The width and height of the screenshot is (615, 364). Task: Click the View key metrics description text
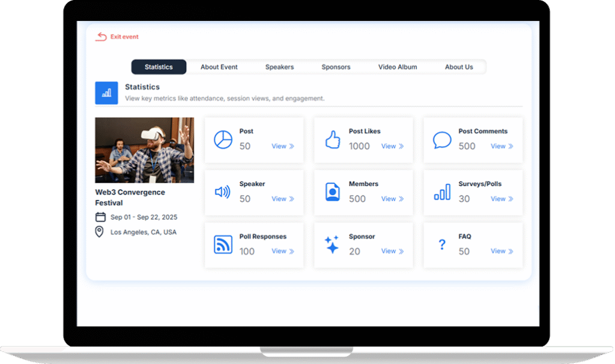[225, 99]
